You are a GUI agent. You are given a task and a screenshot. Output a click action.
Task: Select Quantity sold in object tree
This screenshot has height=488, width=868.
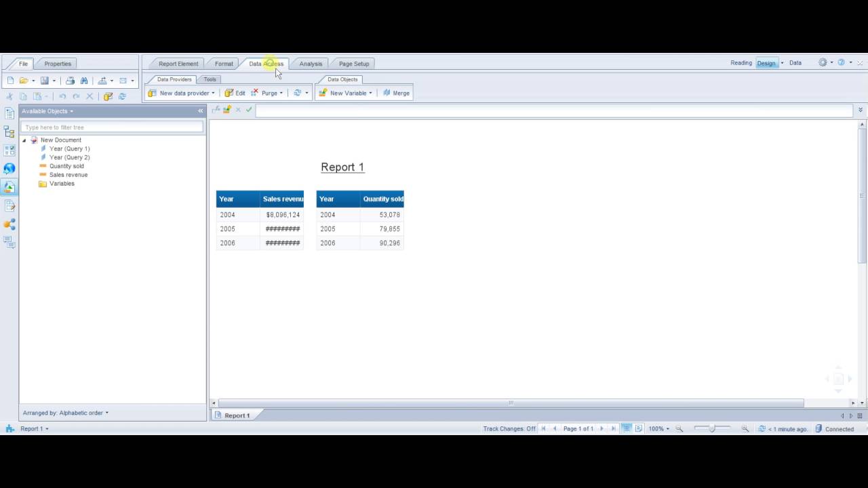point(66,166)
